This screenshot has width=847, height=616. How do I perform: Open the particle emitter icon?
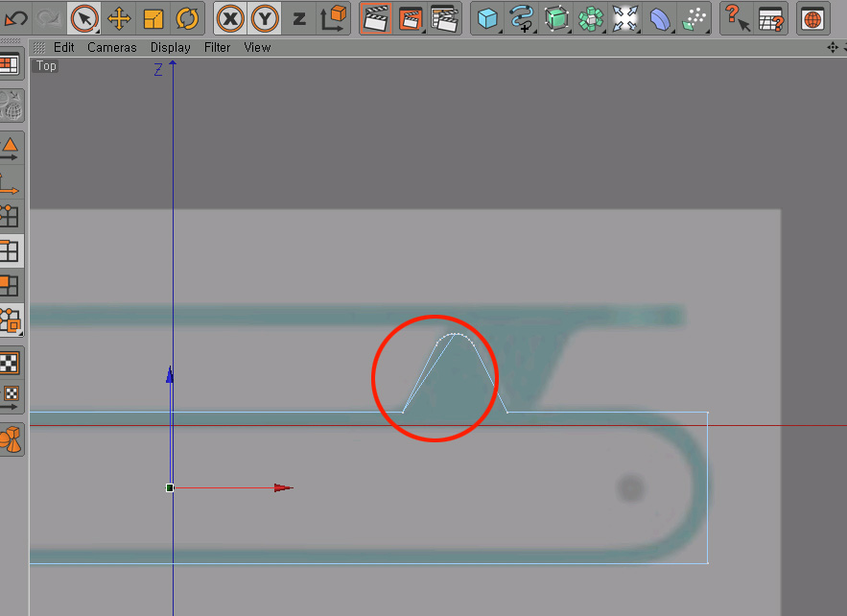pyautogui.click(x=694, y=19)
